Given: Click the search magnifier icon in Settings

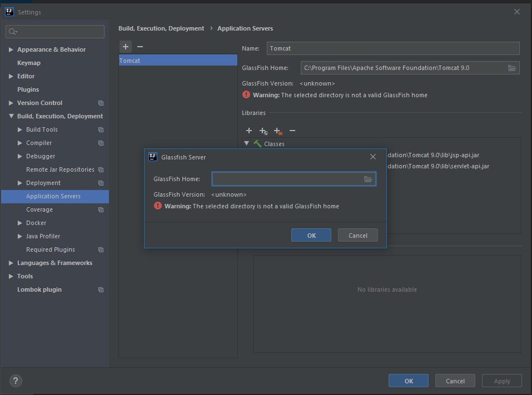Looking at the screenshot, I should click(13, 32).
